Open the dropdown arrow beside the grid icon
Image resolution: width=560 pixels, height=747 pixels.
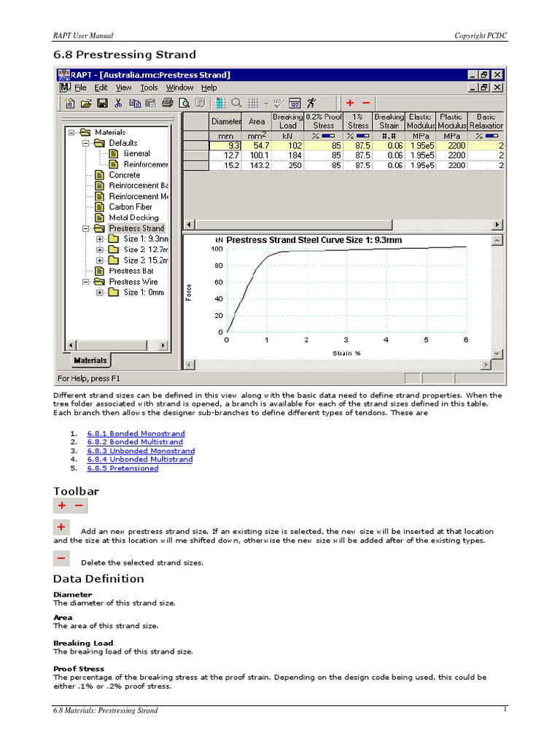tap(266, 104)
